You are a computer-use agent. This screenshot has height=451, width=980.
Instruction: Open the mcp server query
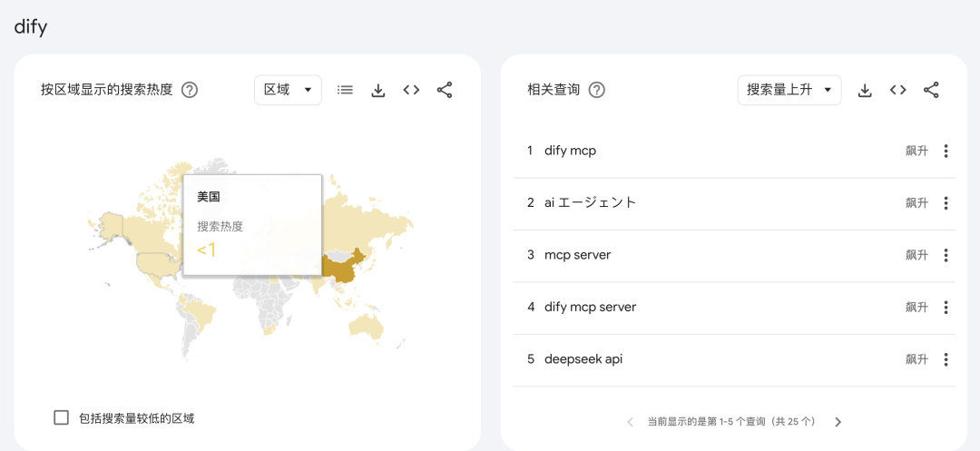coord(577,255)
